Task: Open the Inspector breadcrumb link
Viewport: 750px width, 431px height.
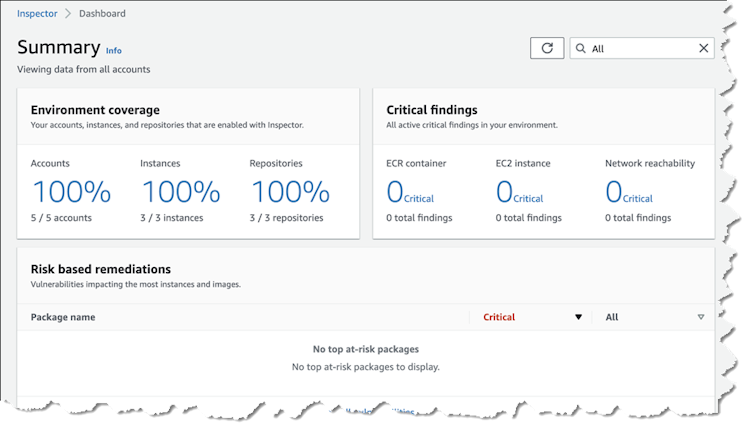Action: pos(37,14)
